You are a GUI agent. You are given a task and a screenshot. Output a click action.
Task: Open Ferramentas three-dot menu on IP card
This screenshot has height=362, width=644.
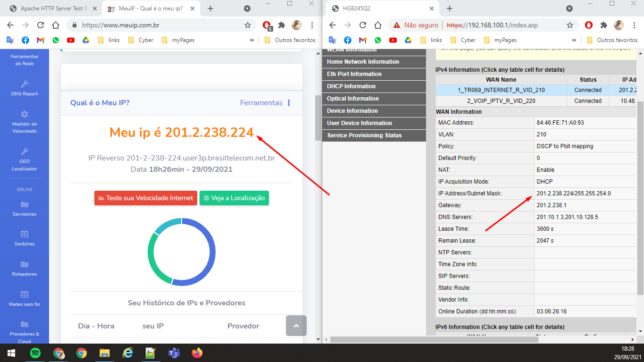click(289, 103)
